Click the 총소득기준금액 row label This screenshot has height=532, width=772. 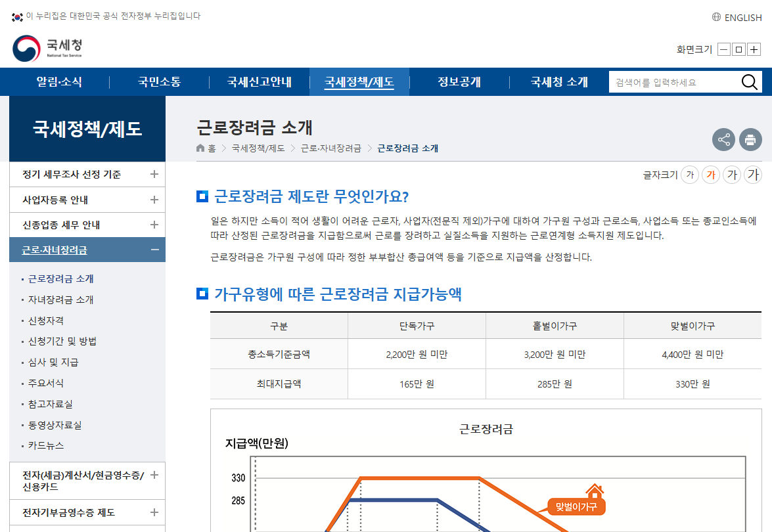point(279,355)
